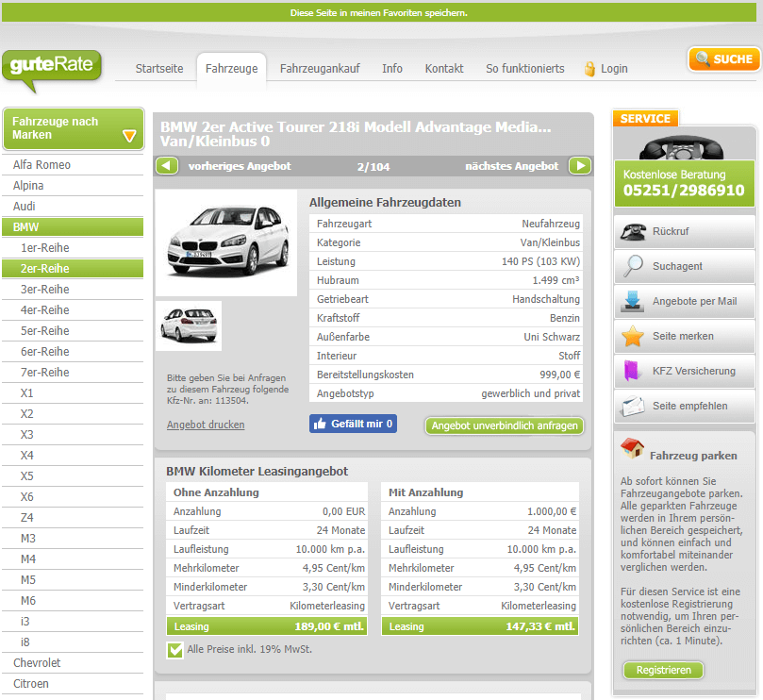Choose the X3 model in the sidebar

point(73,435)
